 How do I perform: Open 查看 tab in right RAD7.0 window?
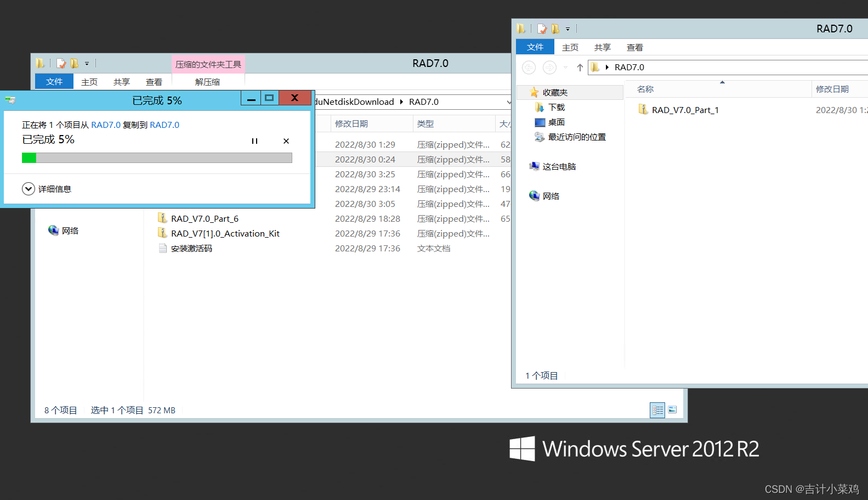pyautogui.click(x=635, y=47)
